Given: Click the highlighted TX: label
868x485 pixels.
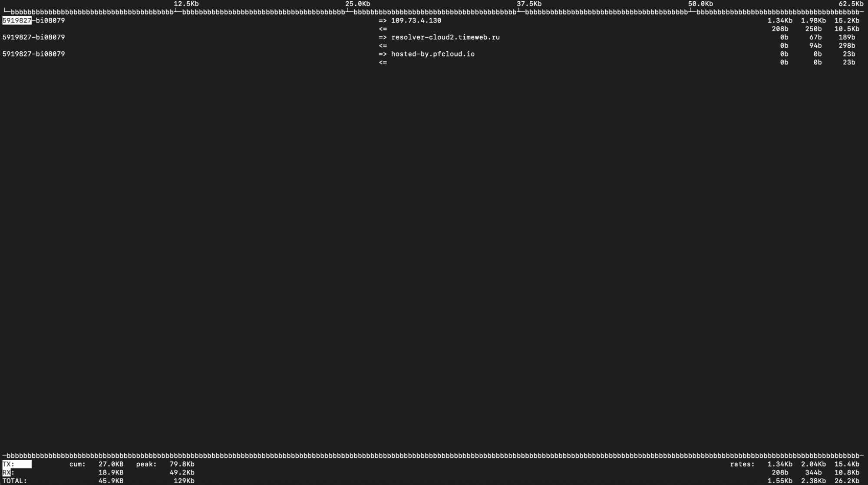Looking at the screenshot, I should (9, 464).
